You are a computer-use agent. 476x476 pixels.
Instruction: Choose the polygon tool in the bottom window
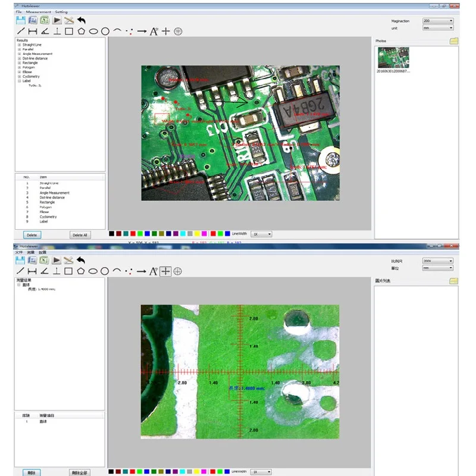[81, 271]
